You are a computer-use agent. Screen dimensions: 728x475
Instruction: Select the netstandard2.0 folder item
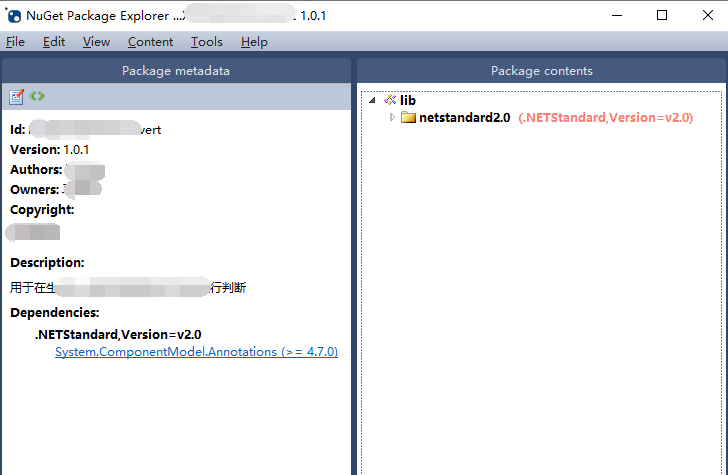tap(464, 117)
